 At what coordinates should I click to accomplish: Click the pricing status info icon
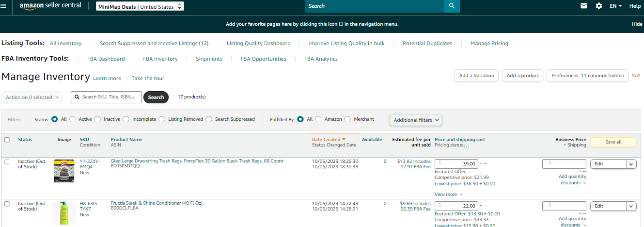(467, 146)
